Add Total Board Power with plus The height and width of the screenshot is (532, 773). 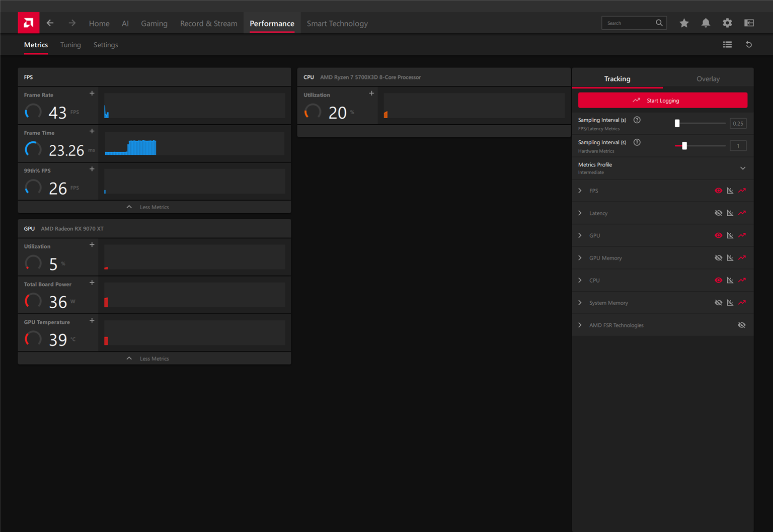tap(92, 283)
